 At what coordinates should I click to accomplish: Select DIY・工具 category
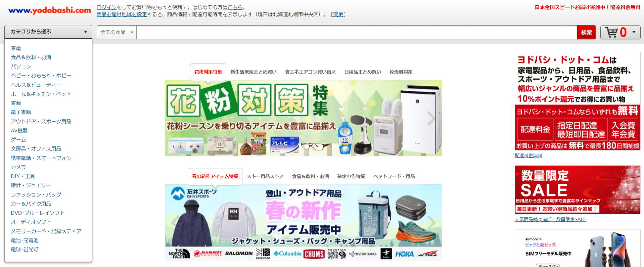tap(23, 176)
